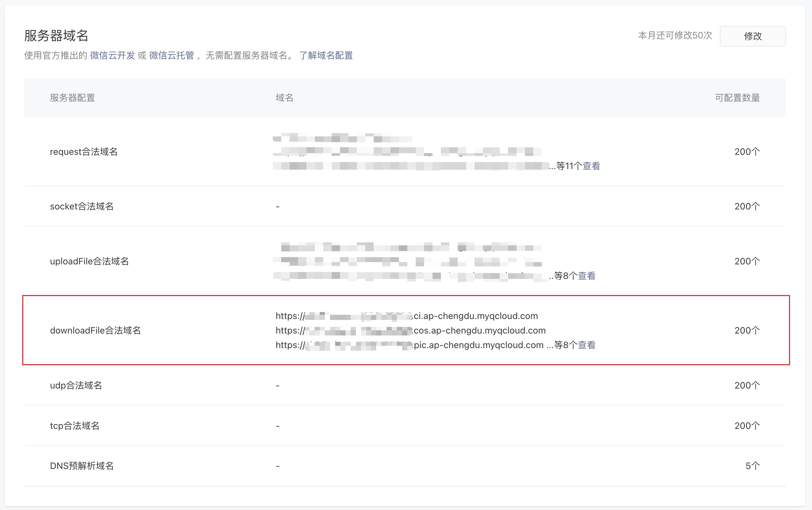This screenshot has width=812, height=510.
Task: Click the 可配置数量 column header
Action: [737, 98]
